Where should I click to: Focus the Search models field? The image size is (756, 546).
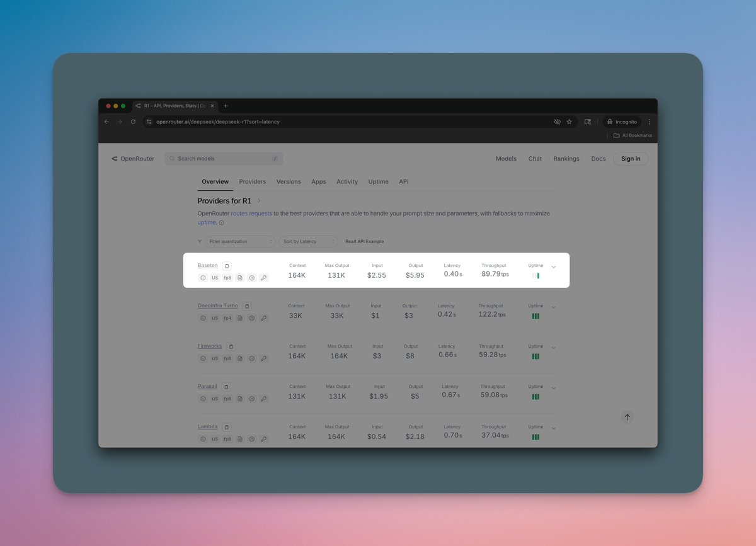coord(224,159)
